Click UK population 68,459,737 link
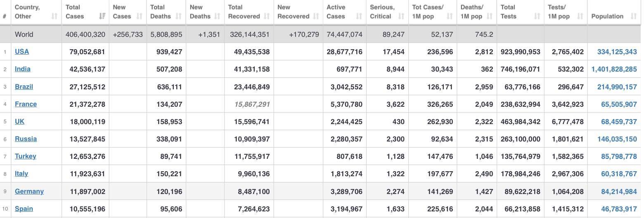Image resolution: width=644 pixels, height=218 pixels. 619,122
